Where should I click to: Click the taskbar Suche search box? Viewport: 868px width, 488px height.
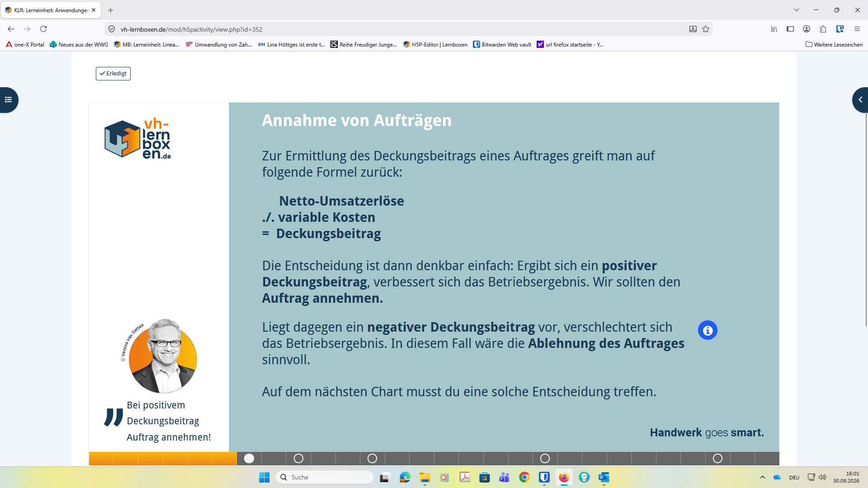tap(325, 477)
